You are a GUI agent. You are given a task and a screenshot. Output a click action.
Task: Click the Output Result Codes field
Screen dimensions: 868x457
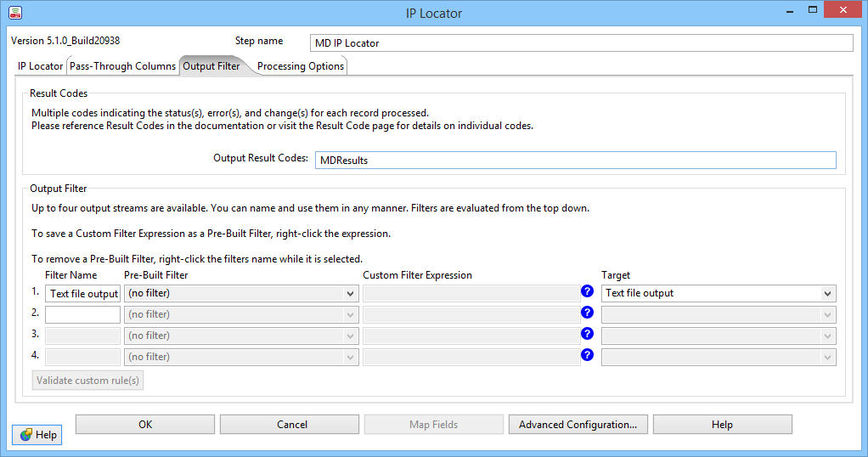coord(575,160)
